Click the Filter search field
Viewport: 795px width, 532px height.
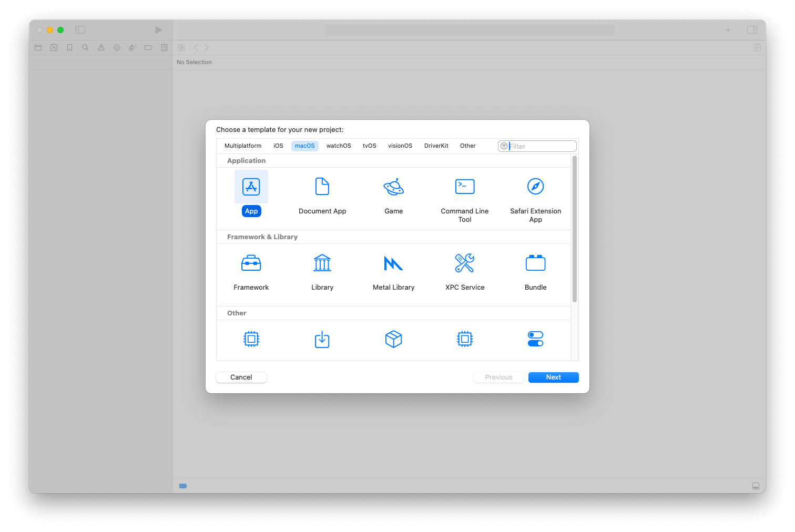(x=537, y=146)
